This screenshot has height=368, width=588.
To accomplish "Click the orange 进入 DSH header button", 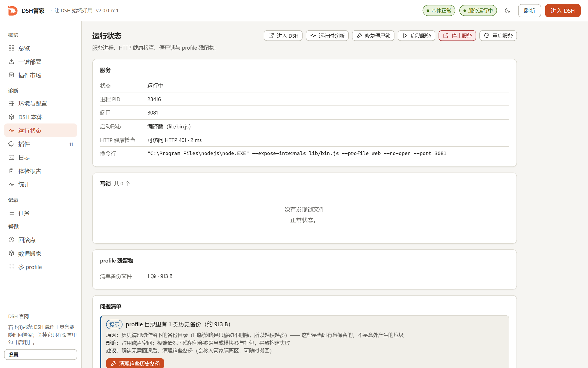I will pos(563,11).
